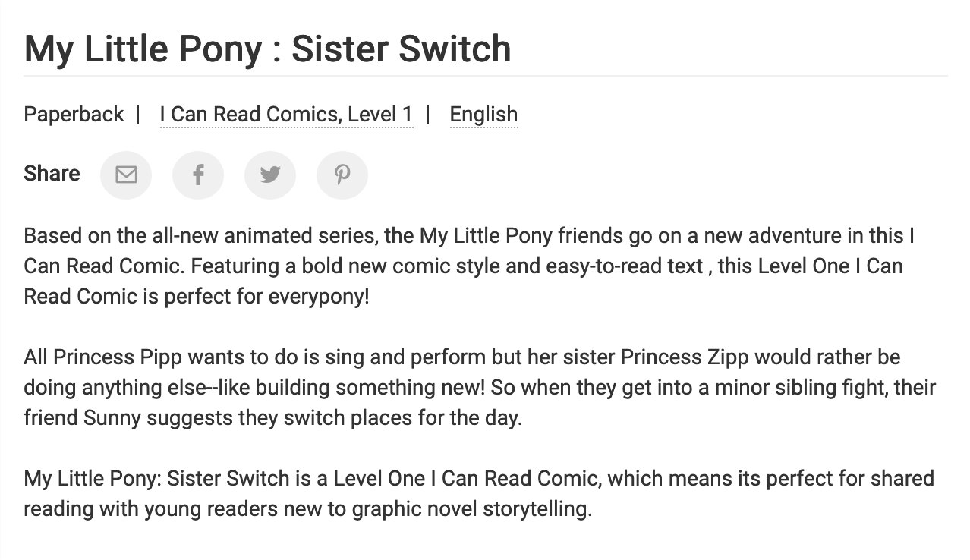Click the Share label text

(x=52, y=174)
